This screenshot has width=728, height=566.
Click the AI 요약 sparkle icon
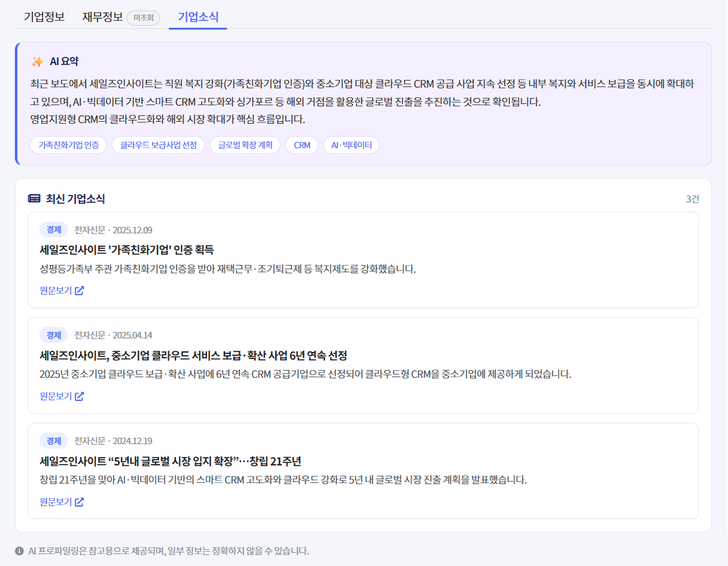[x=37, y=61]
